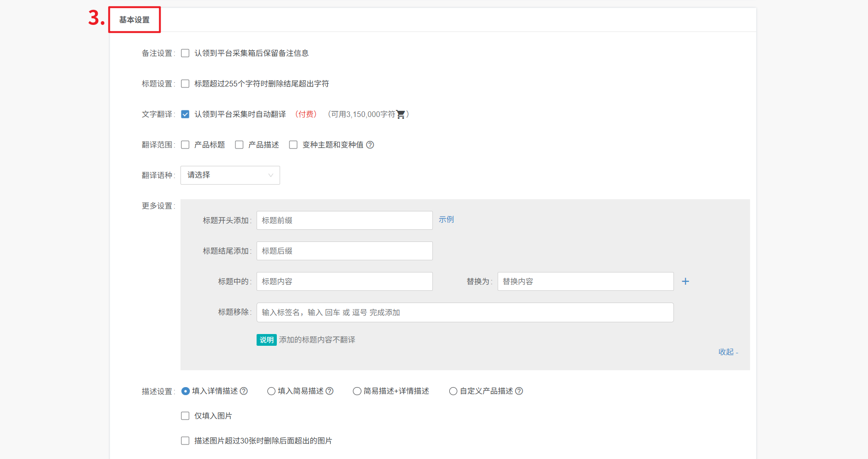Click help icon beside 变种主题和变种值

pyautogui.click(x=370, y=145)
